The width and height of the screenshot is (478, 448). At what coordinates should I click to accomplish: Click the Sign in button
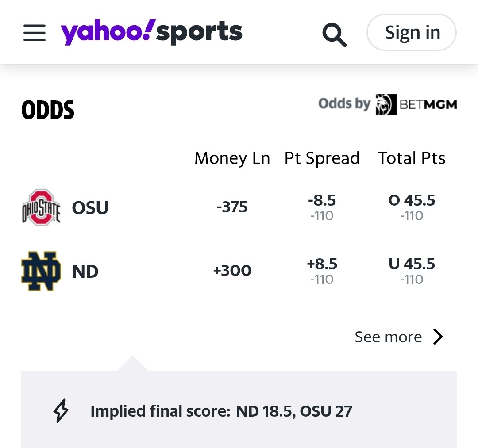(x=411, y=32)
